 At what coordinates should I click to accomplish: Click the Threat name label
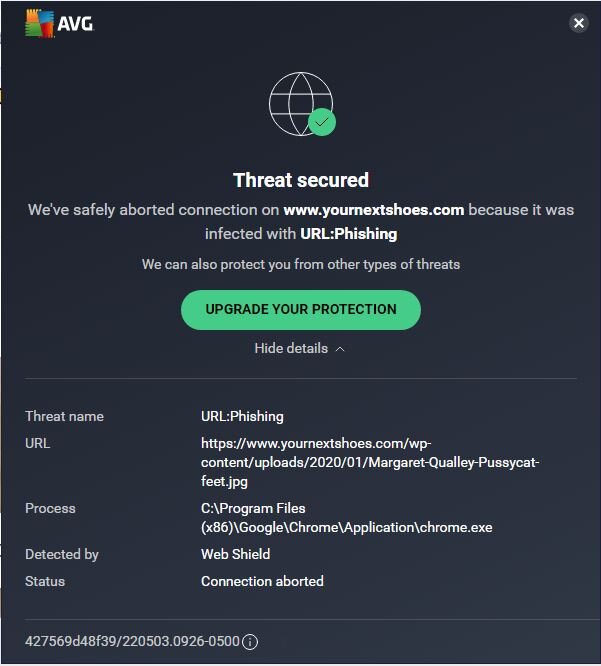(x=64, y=416)
